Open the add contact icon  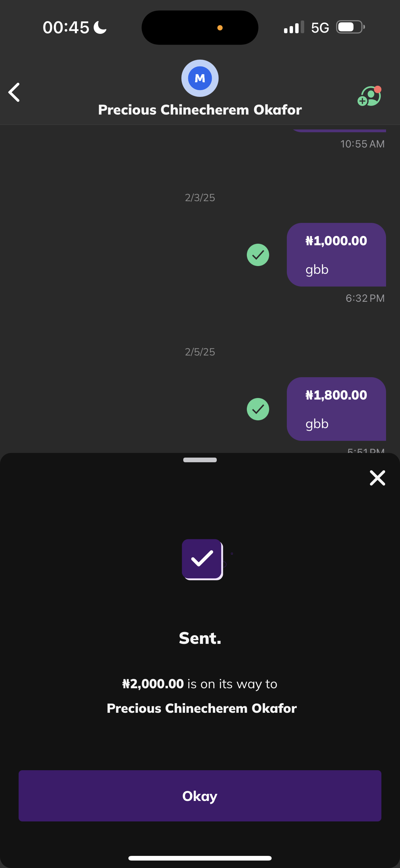369,96
